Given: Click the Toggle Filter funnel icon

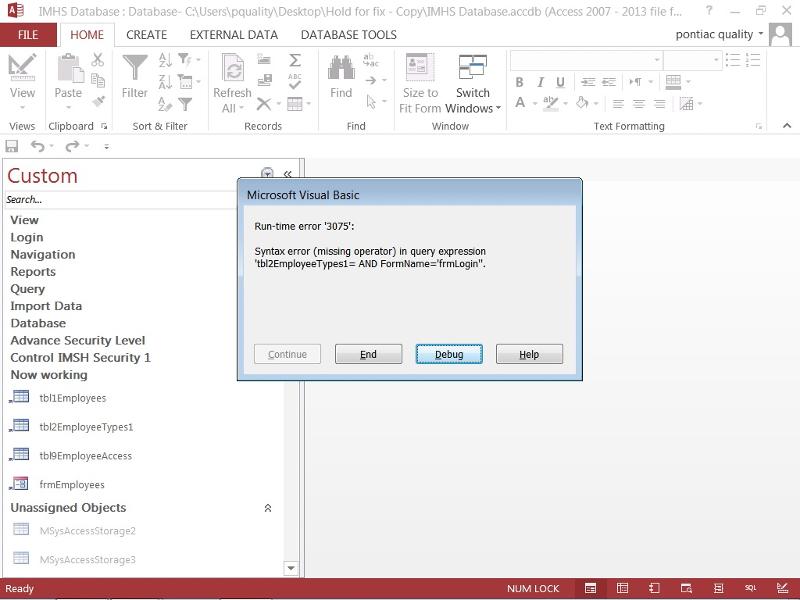Looking at the screenshot, I should pyautogui.click(x=185, y=104).
